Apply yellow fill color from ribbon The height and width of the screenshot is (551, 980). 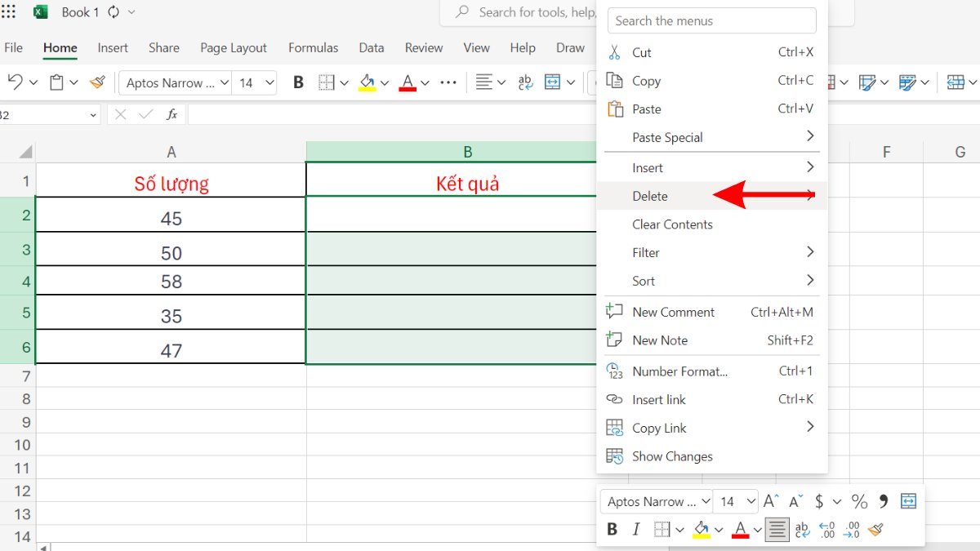[x=367, y=82]
